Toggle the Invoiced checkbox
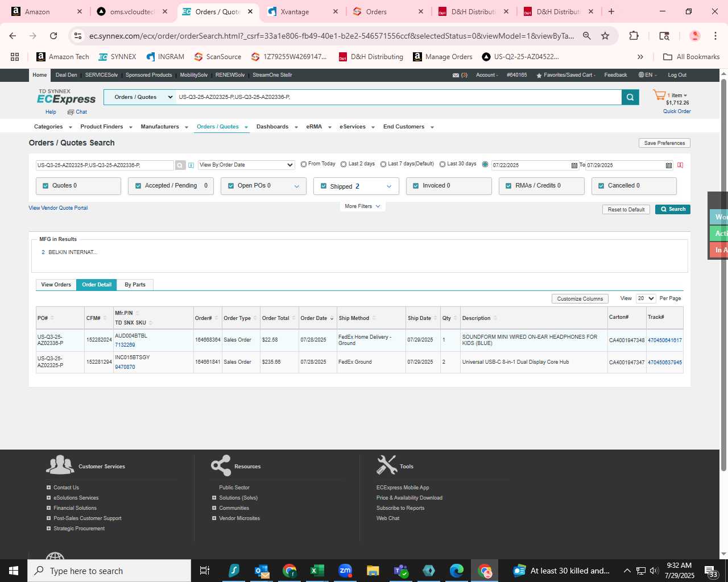The image size is (728, 582). 416,186
